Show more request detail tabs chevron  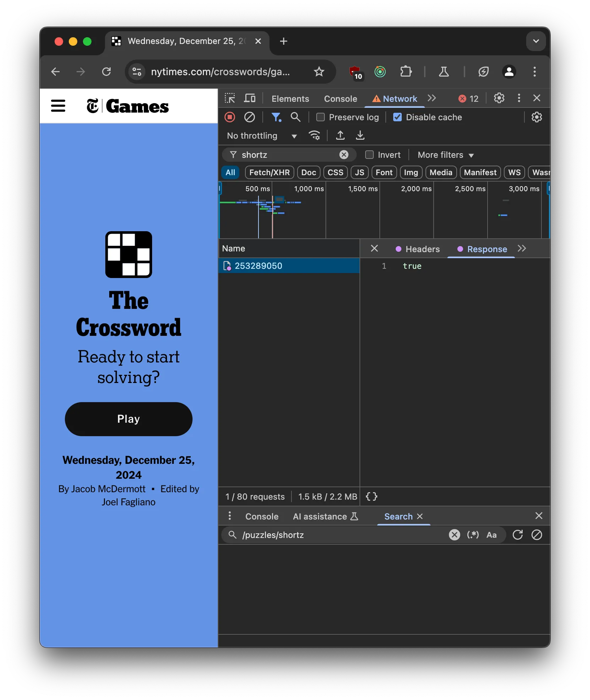[522, 249]
